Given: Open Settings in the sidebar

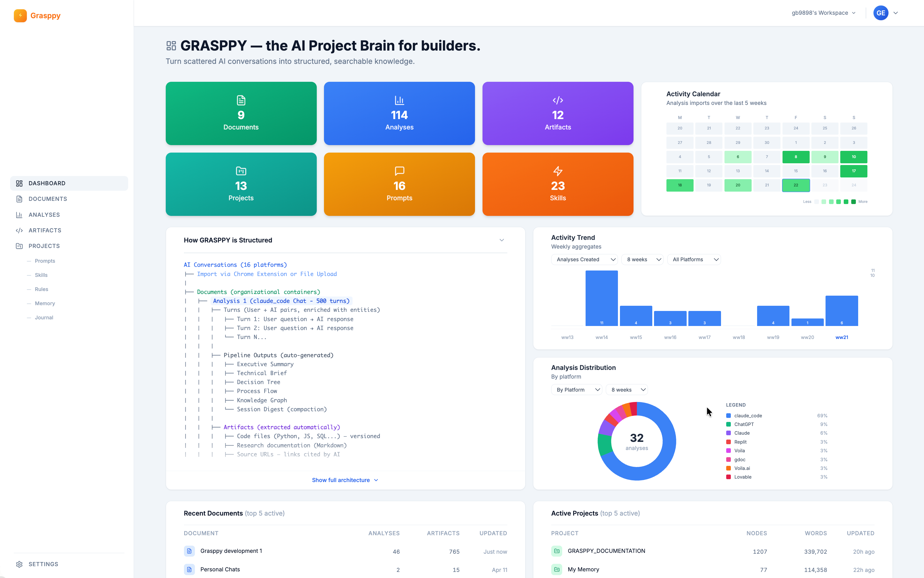Looking at the screenshot, I should click(69, 564).
